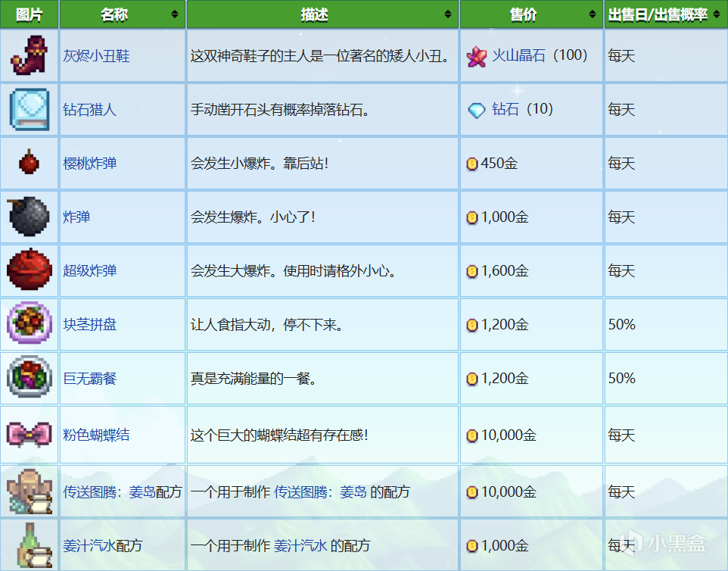This screenshot has width=728, height=571.
Task: Click the coin icon in the 炸弹 row
Action: 471,217
